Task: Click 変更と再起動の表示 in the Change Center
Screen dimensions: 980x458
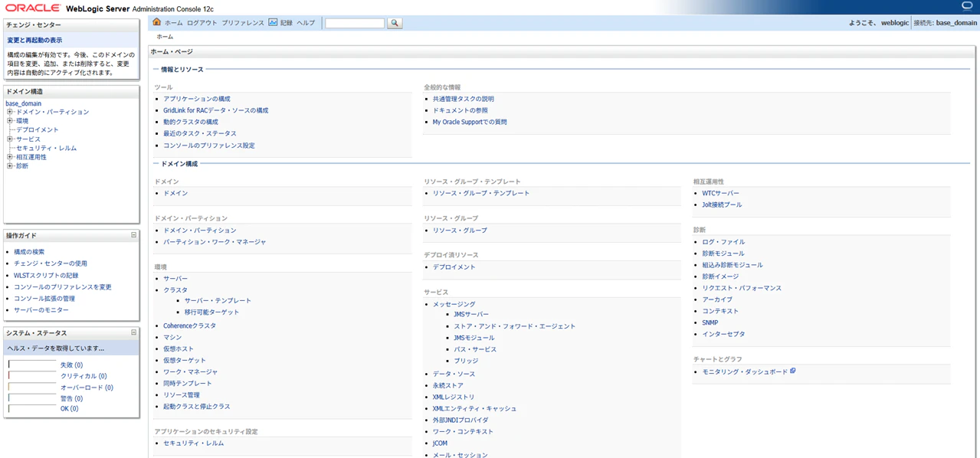Action: (x=34, y=40)
